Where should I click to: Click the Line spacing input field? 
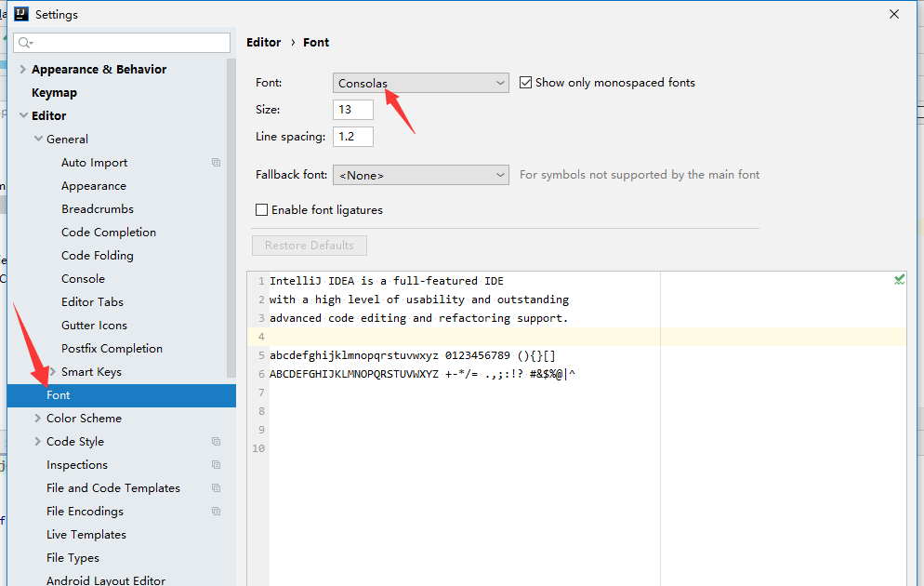tap(353, 136)
